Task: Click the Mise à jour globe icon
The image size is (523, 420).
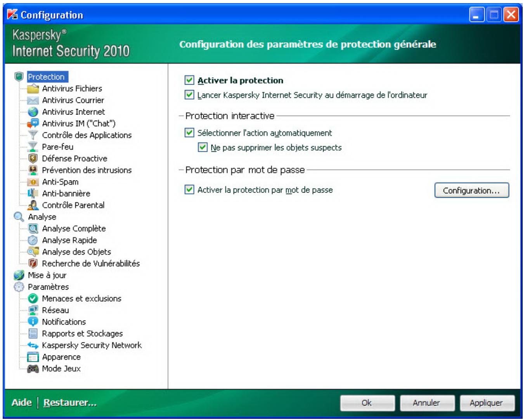Action: click(x=19, y=275)
